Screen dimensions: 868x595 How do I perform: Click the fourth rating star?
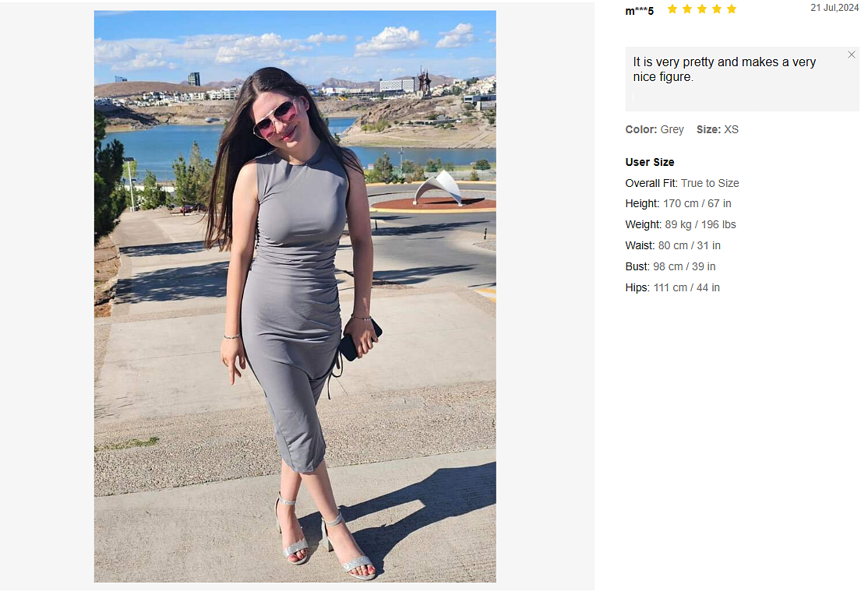pos(717,9)
